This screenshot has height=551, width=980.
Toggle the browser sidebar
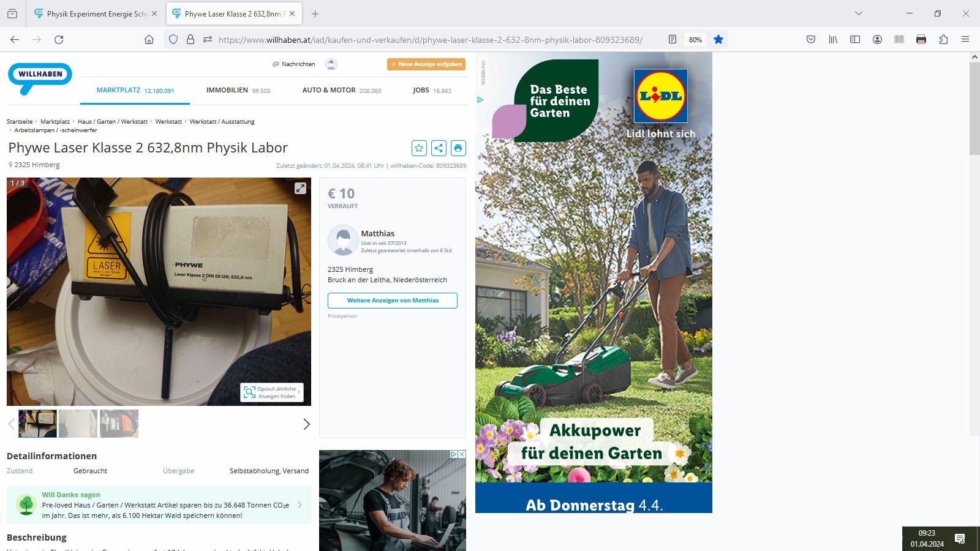pos(855,39)
